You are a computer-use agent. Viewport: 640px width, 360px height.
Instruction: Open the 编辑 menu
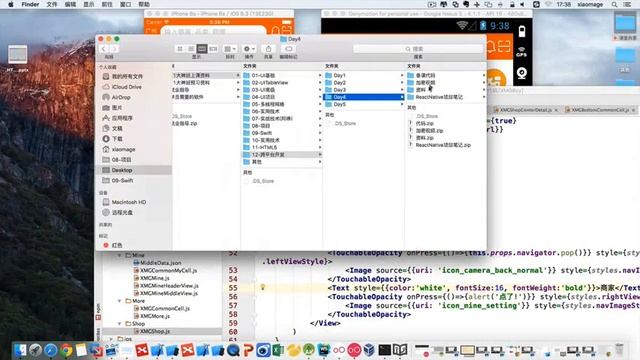coord(70,4)
